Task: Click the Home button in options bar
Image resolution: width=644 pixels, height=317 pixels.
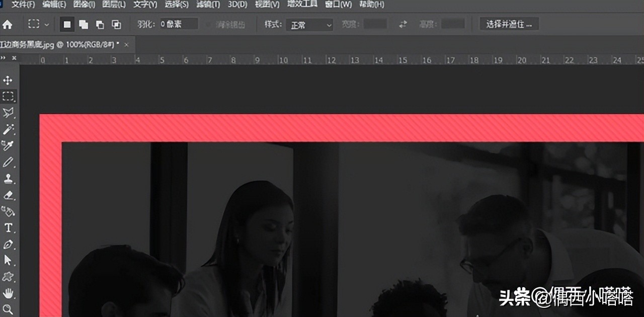Action: click(7, 24)
